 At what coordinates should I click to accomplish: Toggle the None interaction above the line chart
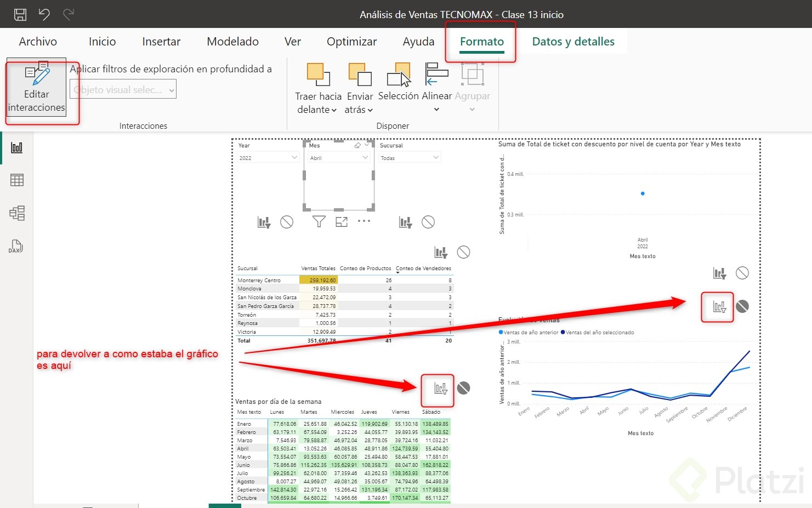pos(742,306)
